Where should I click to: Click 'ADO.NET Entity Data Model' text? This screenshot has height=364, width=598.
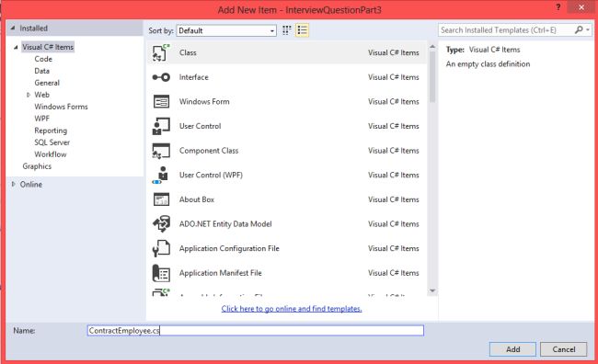(225, 224)
